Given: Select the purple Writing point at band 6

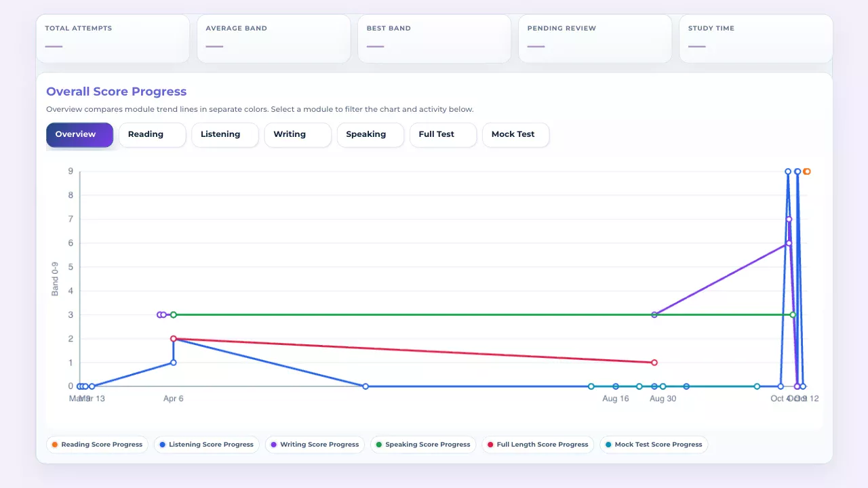Looking at the screenshot, I should tap(789, 243).
